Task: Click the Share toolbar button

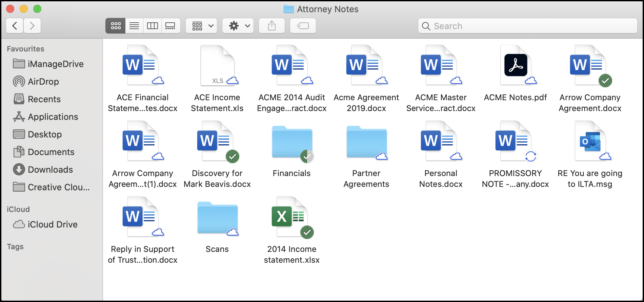Action: (x=271, y=26)
